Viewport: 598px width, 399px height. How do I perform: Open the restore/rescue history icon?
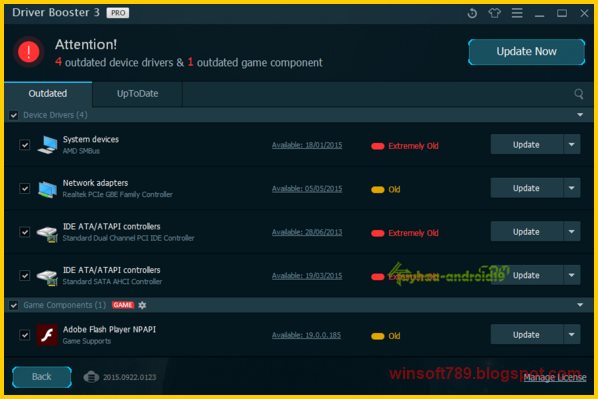point(472,13)
